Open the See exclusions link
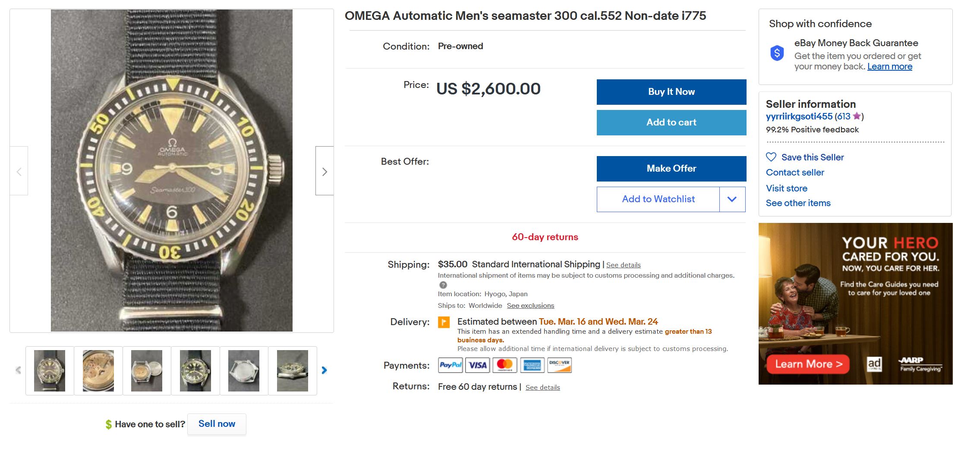The image size is (980, 451). click(x=530, y=306)
